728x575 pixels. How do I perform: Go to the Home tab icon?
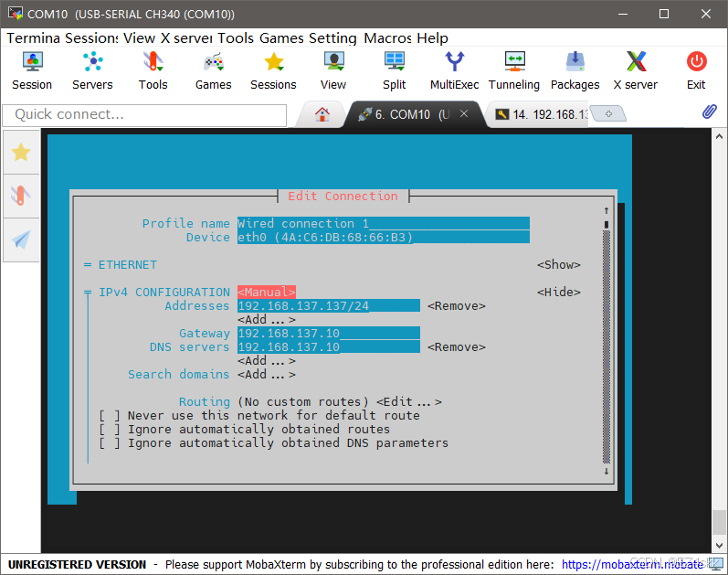(322, 114)
